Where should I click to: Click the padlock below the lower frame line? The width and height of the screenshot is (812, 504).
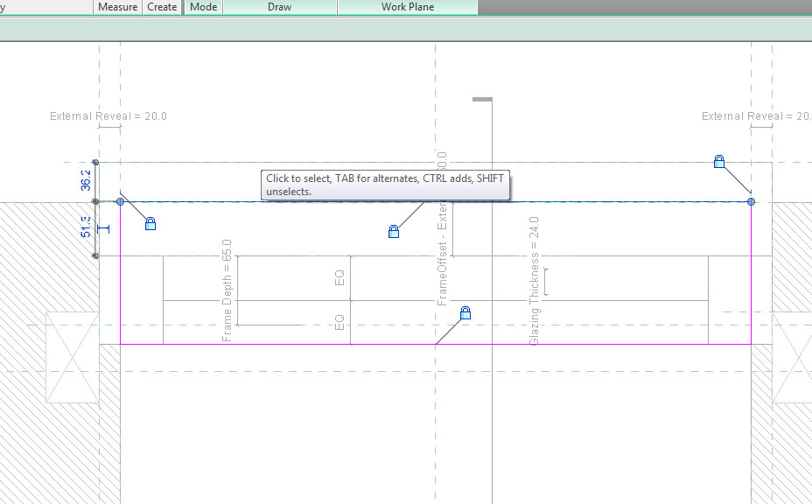(x=465, y=311)
